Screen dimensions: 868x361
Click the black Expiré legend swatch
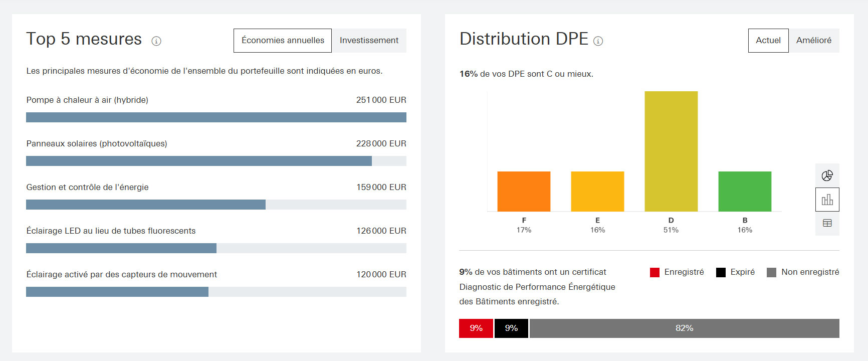coord(721,272)
